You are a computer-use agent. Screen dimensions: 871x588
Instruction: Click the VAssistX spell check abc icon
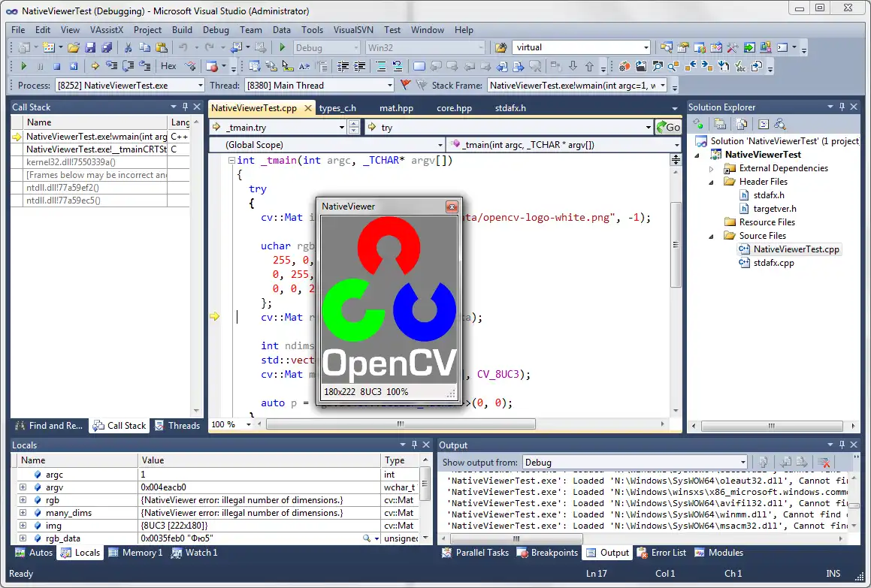click(740, 66)
